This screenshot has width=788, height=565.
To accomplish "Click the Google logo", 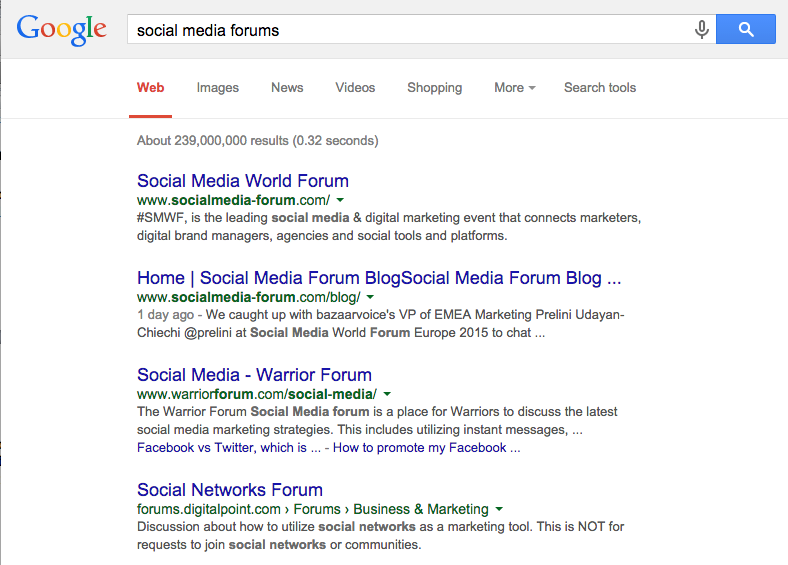I will [61, 29].
